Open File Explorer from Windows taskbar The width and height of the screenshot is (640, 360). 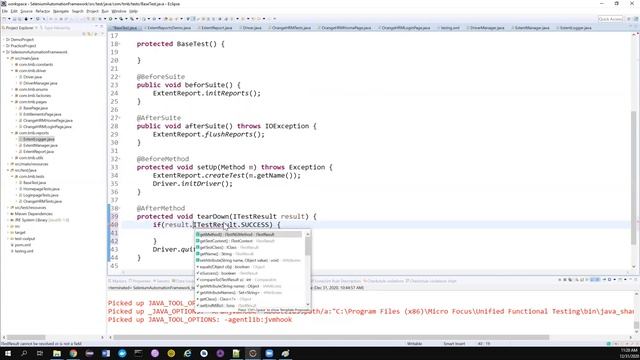(57, 353)
